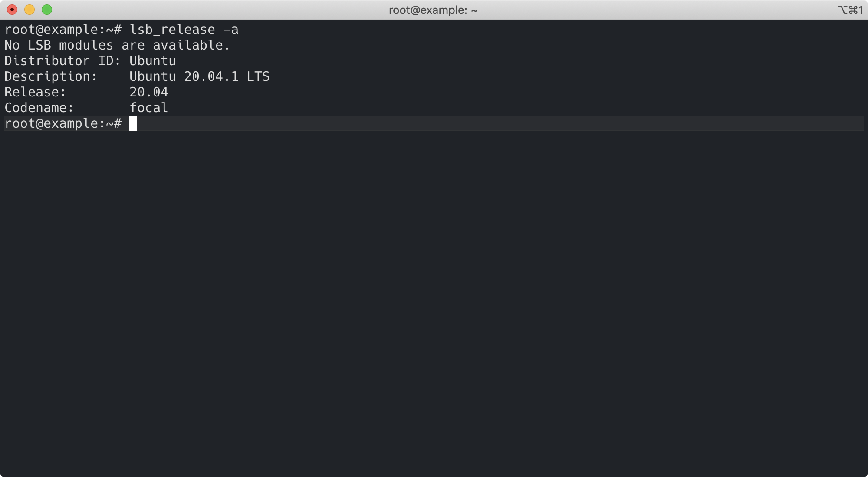Click the red close window button
Image resolution: width=868 pixels, height=477 pixels.
pyautogui.click(x=12, y=10)
